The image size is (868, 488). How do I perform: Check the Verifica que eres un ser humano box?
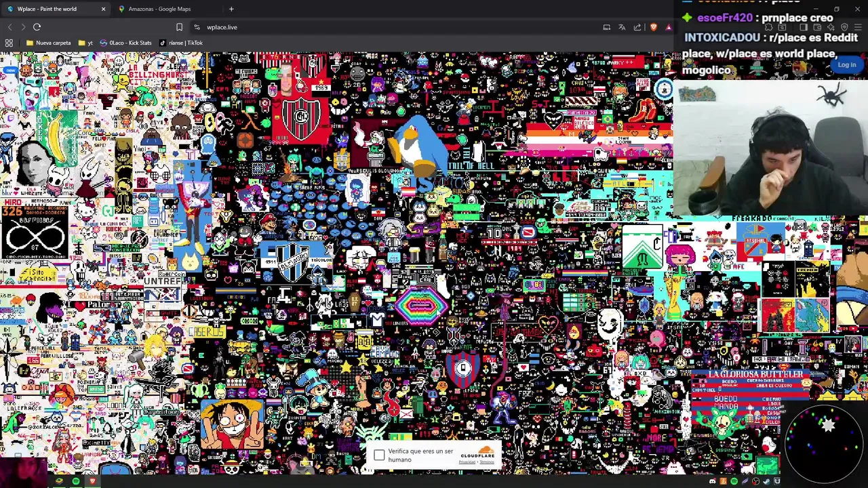379,455
